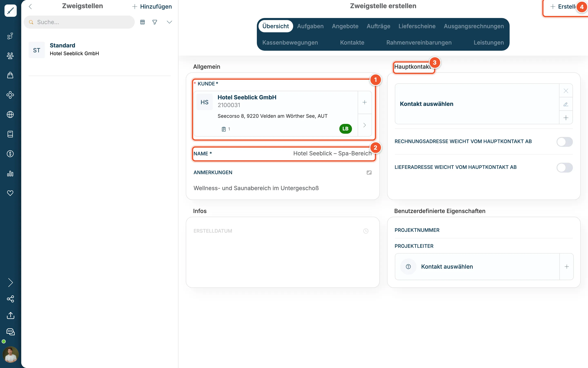Edit the NAME field value
The width and height of the screenshot is (588, 368).
pyautogui.click(x=332, y=154)
